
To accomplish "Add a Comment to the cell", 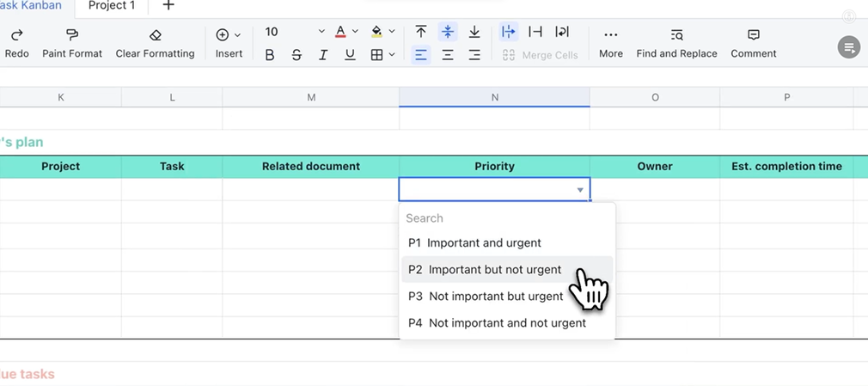I will pyautogui.click(x=753, y=35).
